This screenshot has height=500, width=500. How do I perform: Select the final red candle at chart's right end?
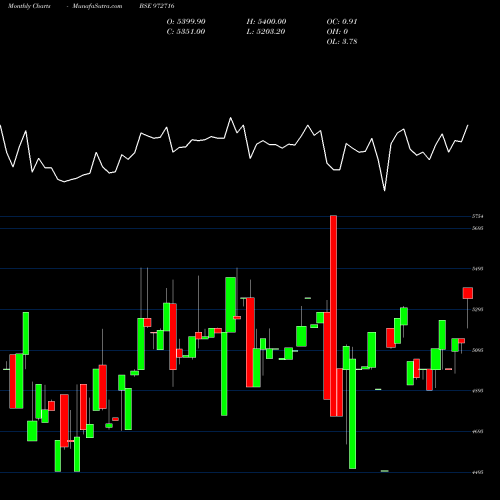click(467, 293)
